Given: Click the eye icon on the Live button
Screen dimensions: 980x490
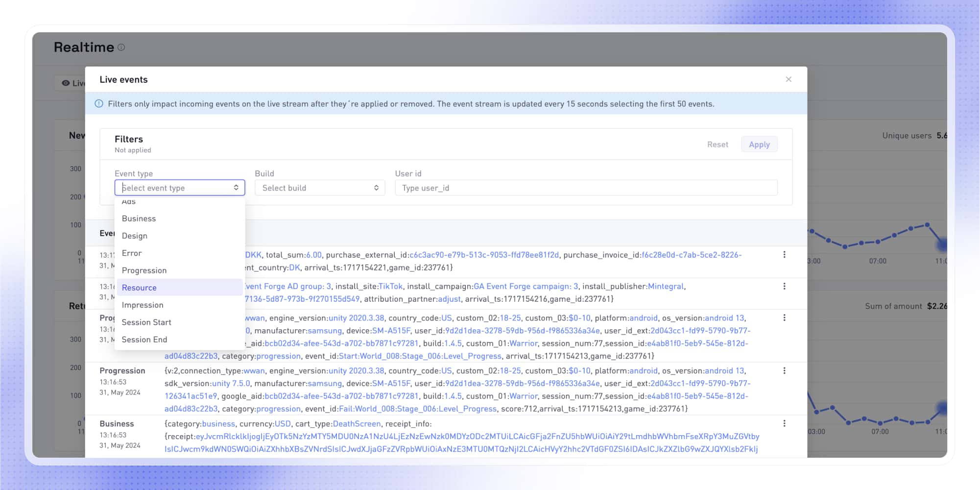Looking at the screenshot, I should pyautogui.click(x=67, y=83).
